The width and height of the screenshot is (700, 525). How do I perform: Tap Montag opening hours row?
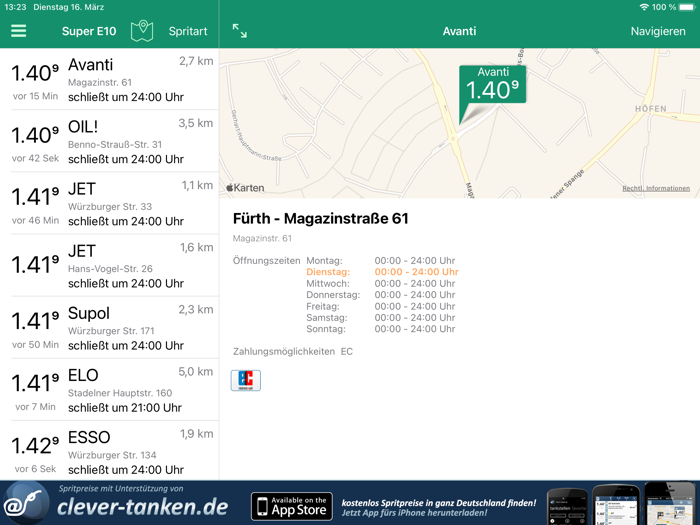click(380, 260)
